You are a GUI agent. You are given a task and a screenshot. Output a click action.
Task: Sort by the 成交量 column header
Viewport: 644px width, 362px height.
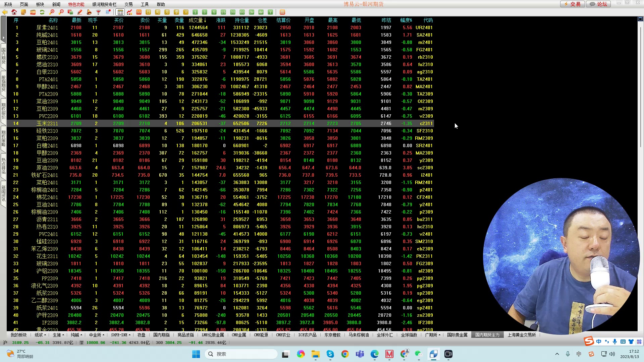coord(197,20)
